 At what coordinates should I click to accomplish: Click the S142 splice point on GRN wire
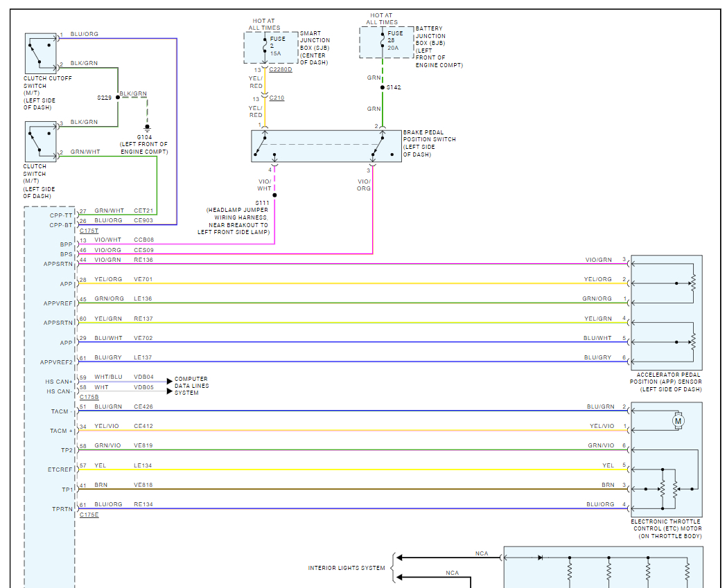coord(382,87)
